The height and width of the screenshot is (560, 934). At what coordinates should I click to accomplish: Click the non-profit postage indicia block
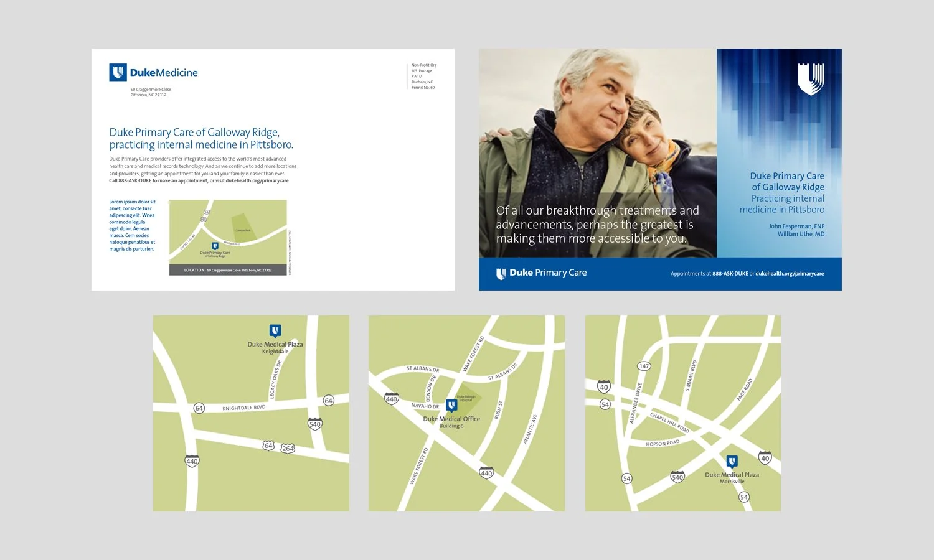(423, 77)
